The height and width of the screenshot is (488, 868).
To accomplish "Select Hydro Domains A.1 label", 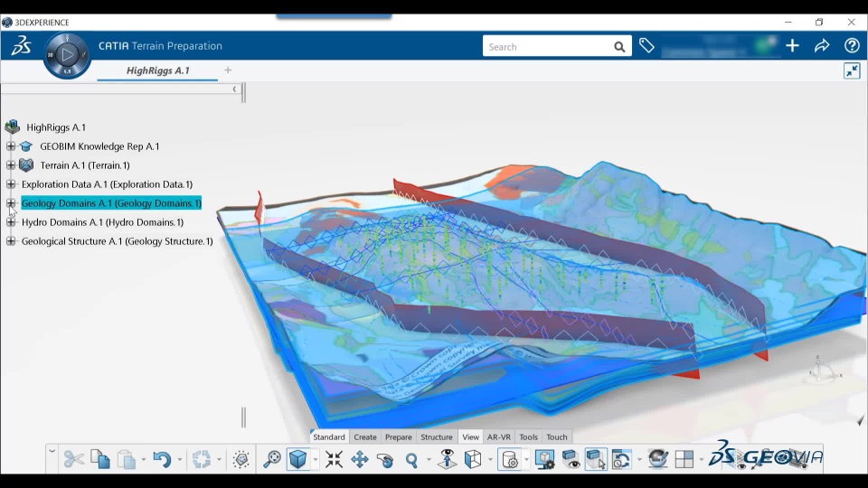I will (102, 222).
